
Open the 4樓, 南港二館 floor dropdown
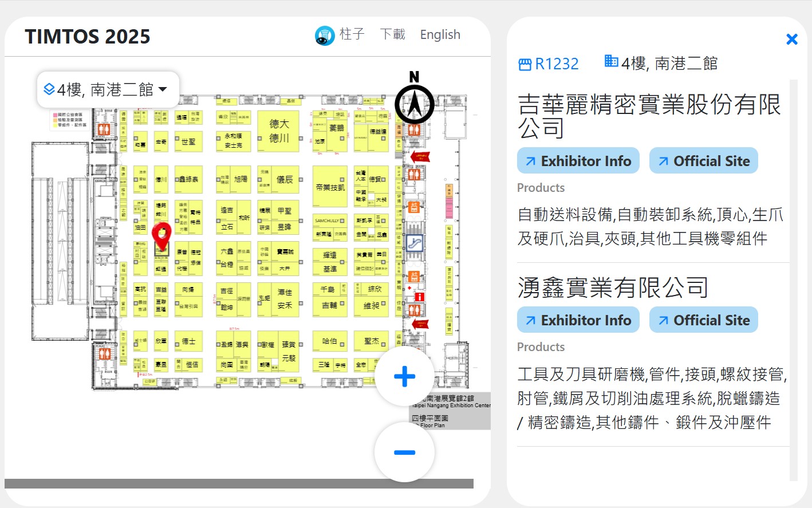(x=108, y=89)
